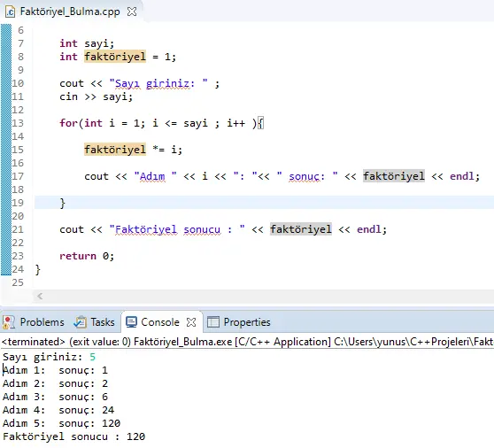Click the highlighted faktöriyel on line 8
Screen dimensions: 494x448
[x=115, y=57]
